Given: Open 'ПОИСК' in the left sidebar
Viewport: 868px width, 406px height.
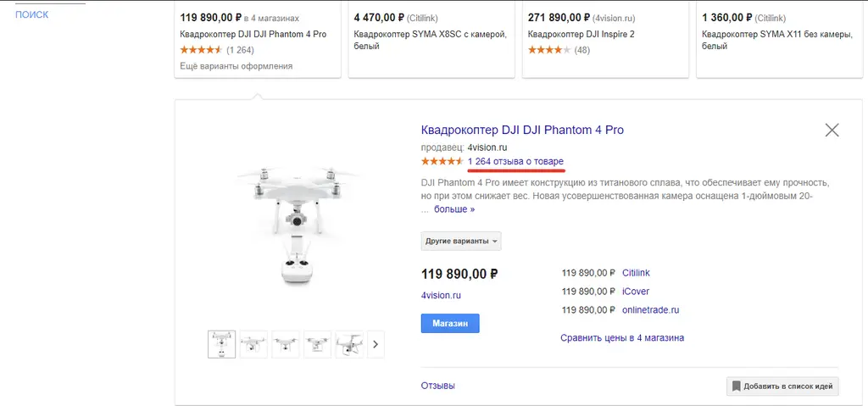Looking at the screenshot, I should [32, 14].
